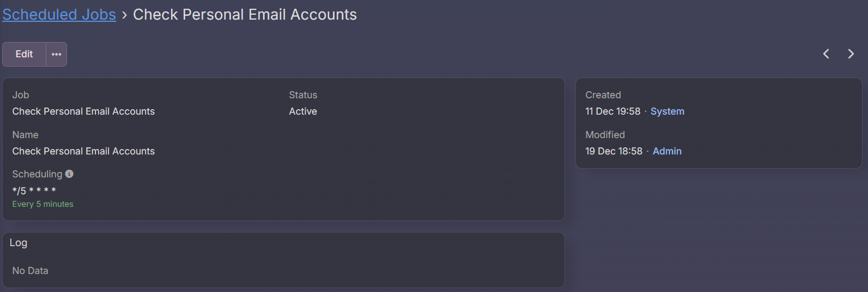Select the Name field value text
Image resolution: width=868 pixels, height=292 pixels.
83,151
